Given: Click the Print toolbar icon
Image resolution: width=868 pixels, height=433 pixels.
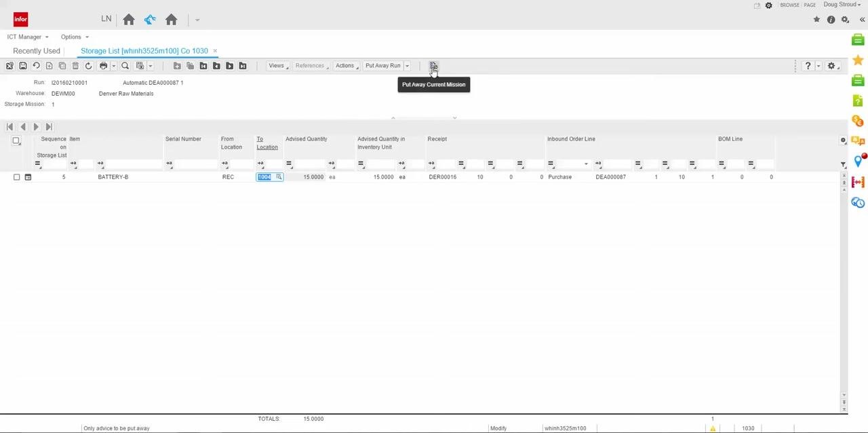Looking at the screenshot, I should coord(103,66).
